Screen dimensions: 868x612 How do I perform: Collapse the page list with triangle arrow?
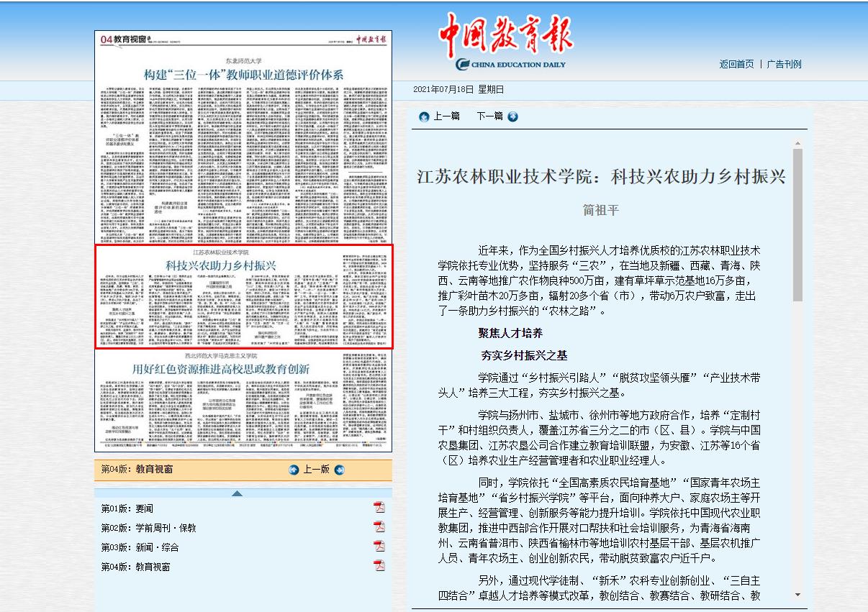pos(237,493)
